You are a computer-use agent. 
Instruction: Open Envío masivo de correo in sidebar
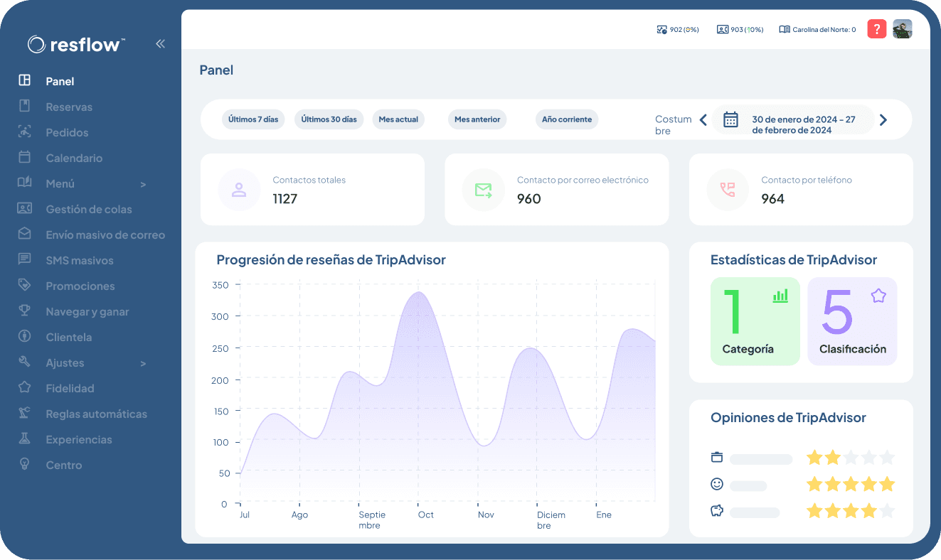click(105, 235)
